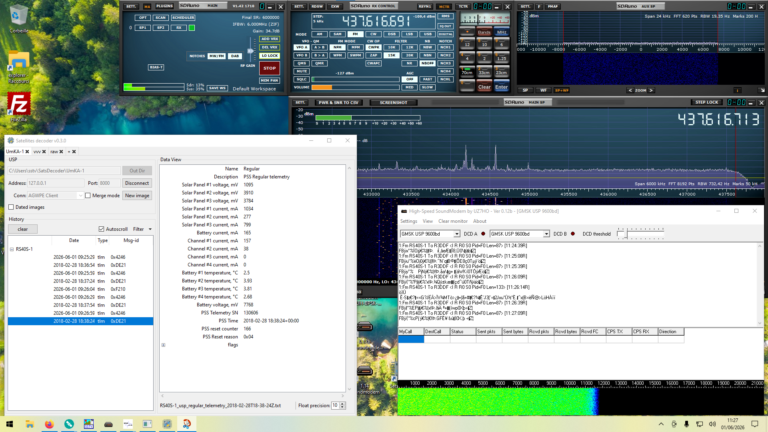768x432 pixels.
Task: Click zoom right arrow in Aux SP window
Action: 651,90
